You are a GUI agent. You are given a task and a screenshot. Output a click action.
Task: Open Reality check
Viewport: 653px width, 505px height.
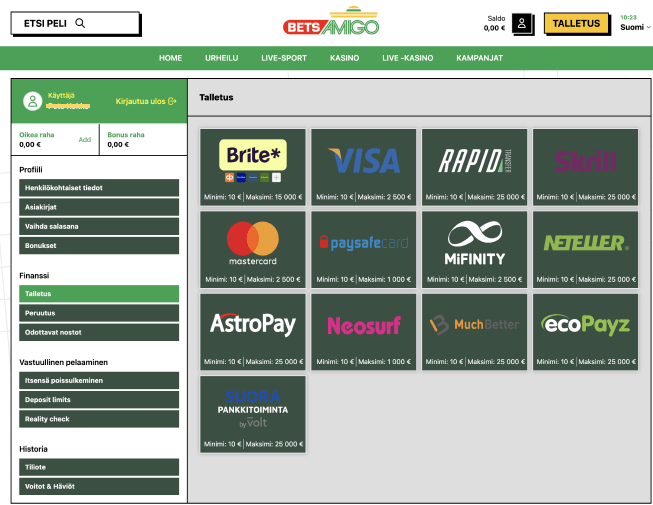[99, 419]
